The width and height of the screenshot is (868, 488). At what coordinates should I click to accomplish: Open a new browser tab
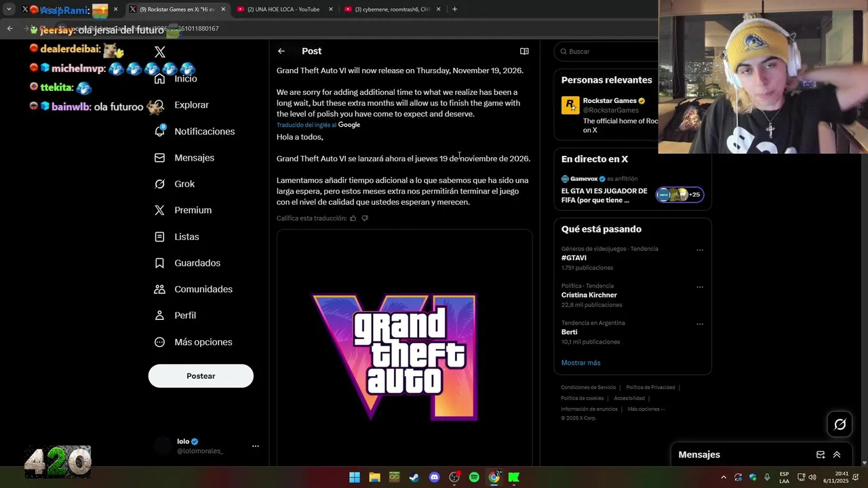[x=454, y=9]
